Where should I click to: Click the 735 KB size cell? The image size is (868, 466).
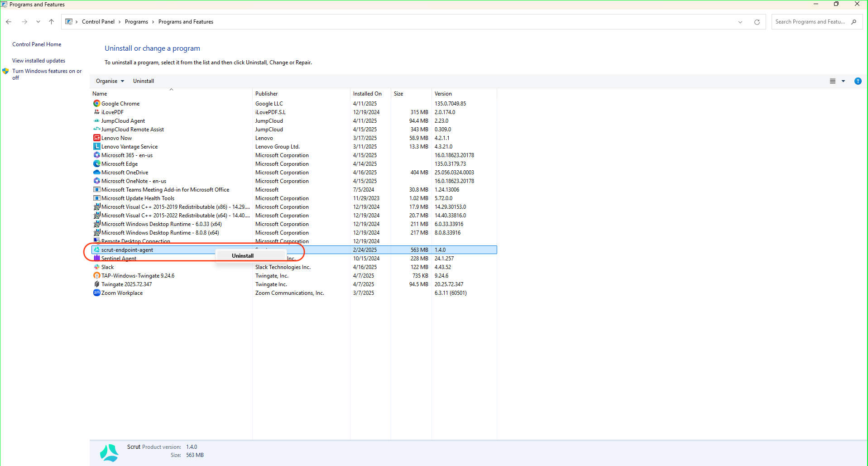pyautogui.click(x=420, y=276)
